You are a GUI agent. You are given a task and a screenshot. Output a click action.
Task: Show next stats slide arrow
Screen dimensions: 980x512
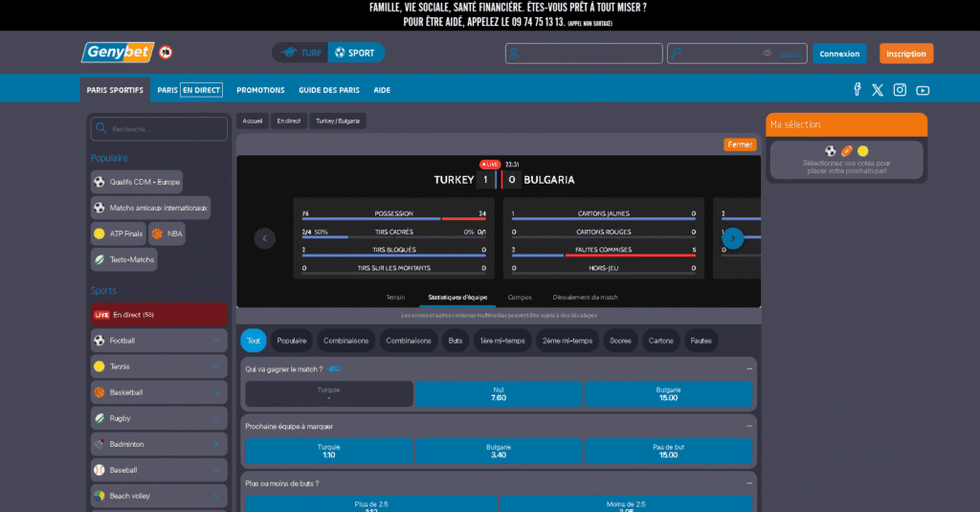pos(732,238)
